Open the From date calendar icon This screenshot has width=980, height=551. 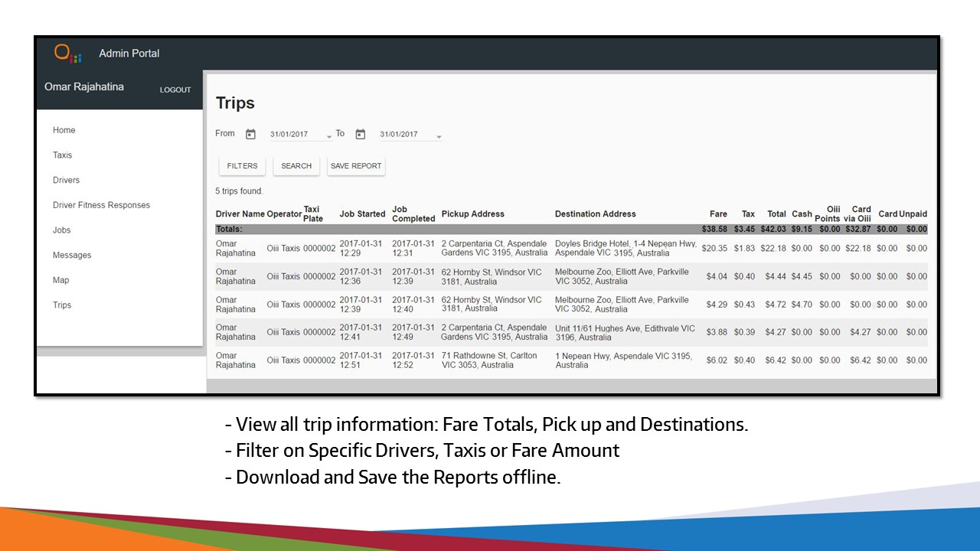coord(250,134)
